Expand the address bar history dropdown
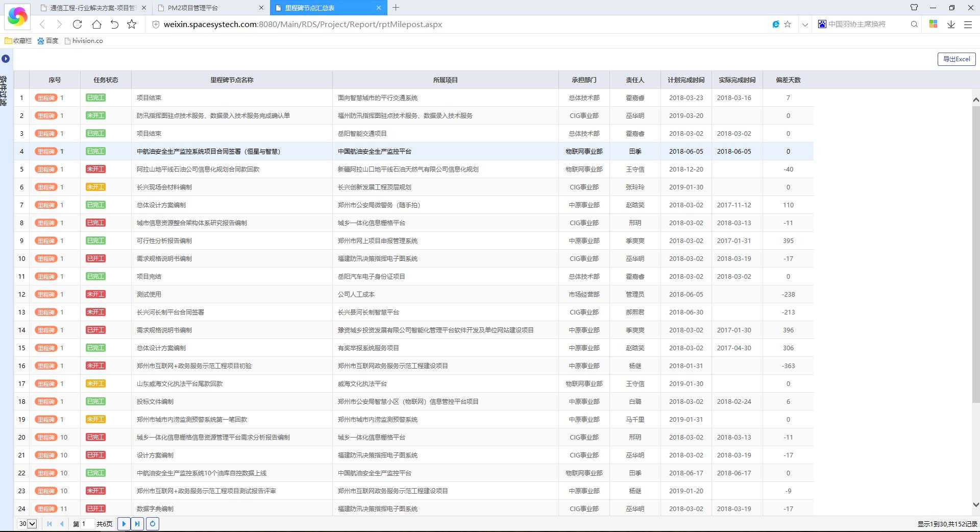The image size is (980, 532). [x=805, y=25]
